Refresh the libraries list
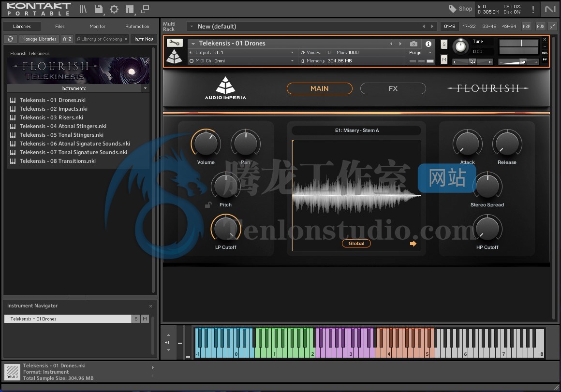Image resolution: width=561 pixels, height=392 pixels. (10, 39)
